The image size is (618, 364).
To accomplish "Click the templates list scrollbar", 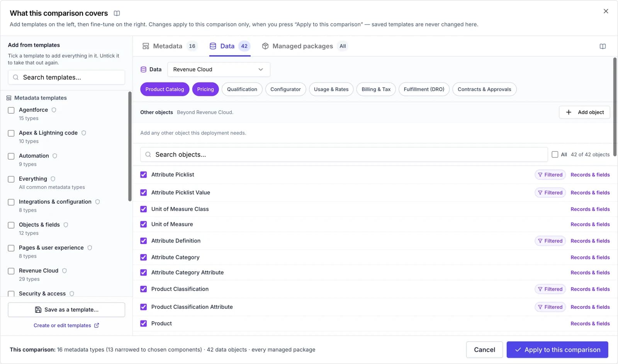I will click(130, 147).
